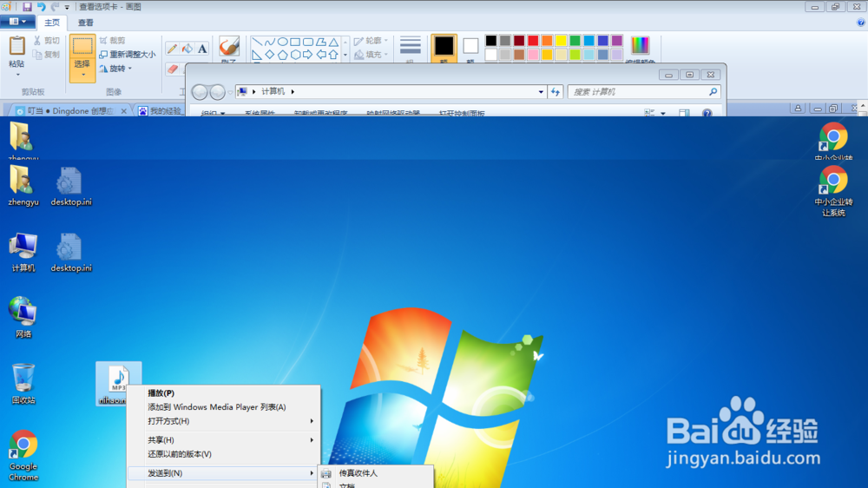The width and height of the screenshot is (868, 488).
Task: Click the rainbow Edit colors icon
Action: coord(640,45)
